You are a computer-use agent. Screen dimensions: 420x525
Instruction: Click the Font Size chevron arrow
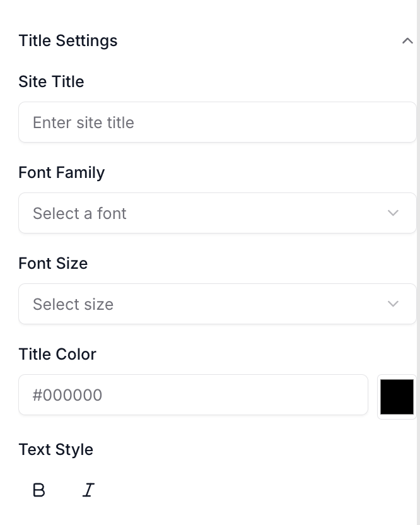click(x=393, y=304)
